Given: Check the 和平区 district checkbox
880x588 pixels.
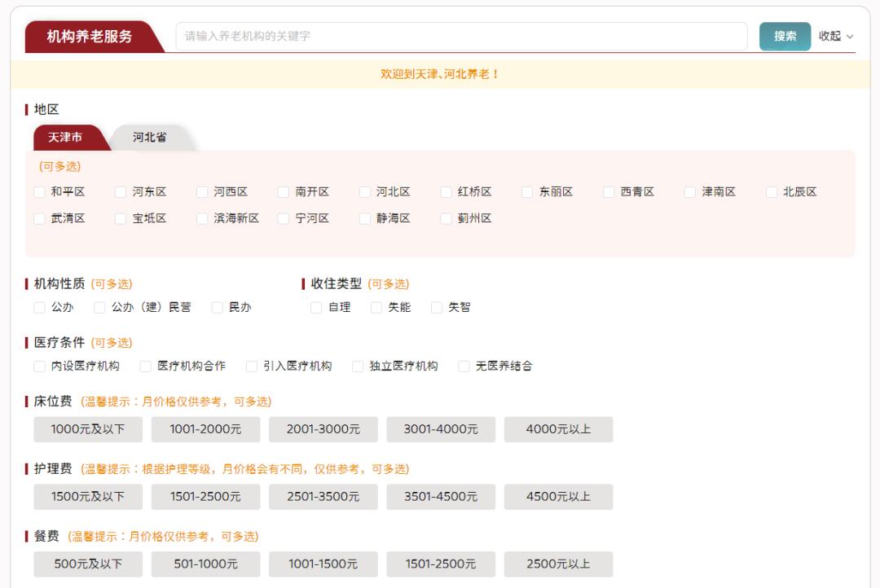Looking at the screenshot, I should [x=38, y=193].
